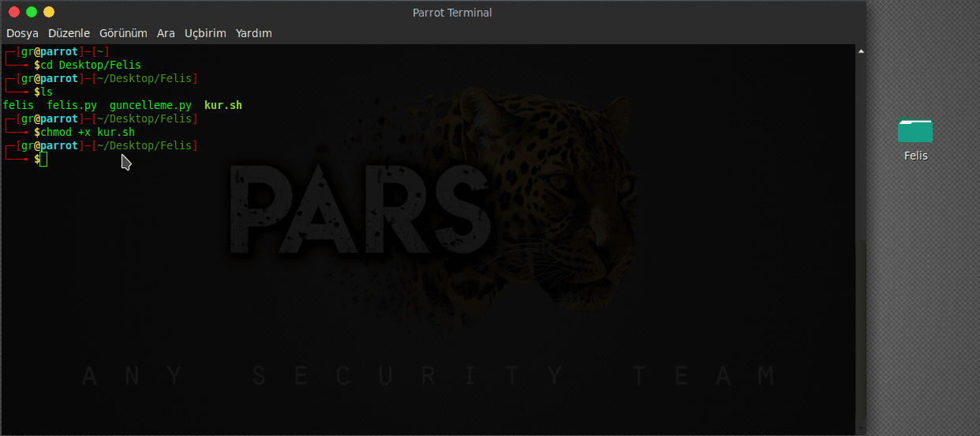The width and height of the screenshot is (980, 436).
Task: Select the Felis folder icon on desktop
Action: point(915,131)
